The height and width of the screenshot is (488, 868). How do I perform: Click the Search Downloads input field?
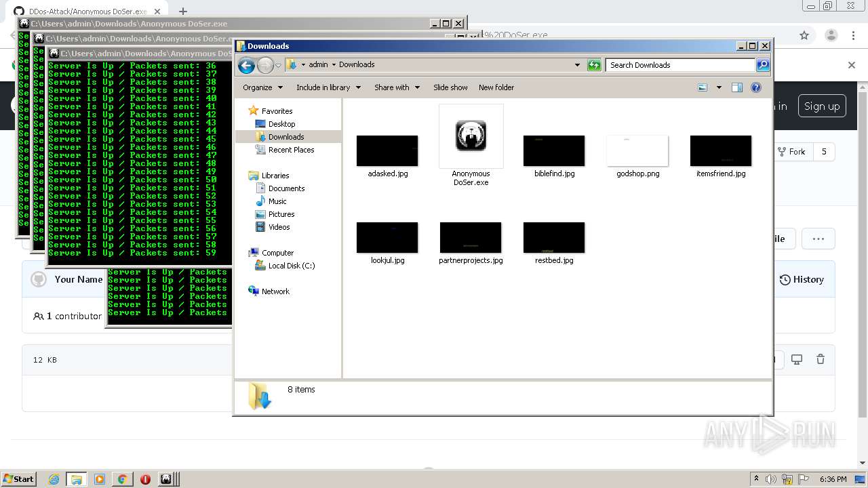click(680, 65)
